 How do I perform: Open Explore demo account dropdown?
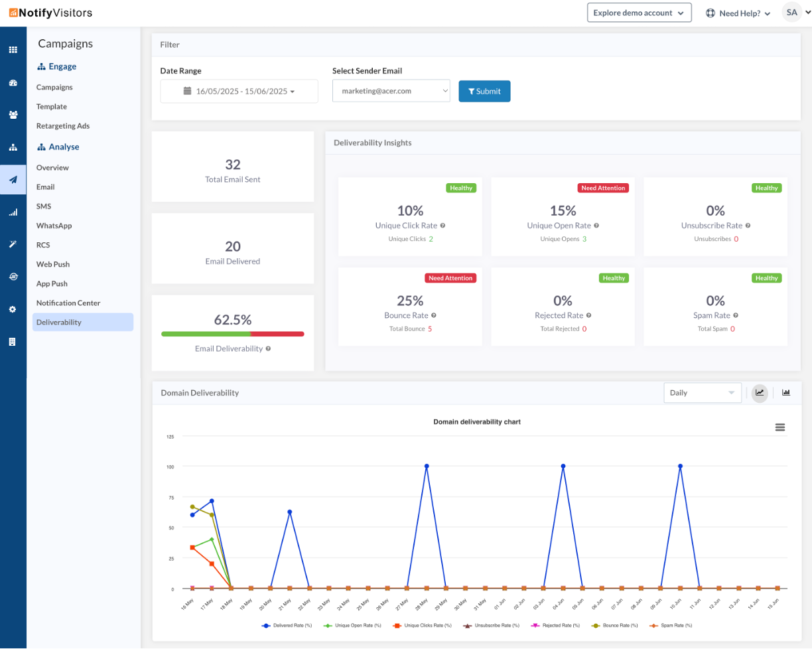tap(640, 13)
